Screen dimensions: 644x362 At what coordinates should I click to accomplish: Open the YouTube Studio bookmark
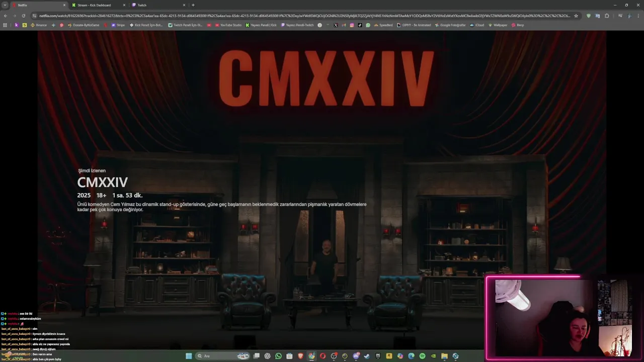click(x=228, y=25)
